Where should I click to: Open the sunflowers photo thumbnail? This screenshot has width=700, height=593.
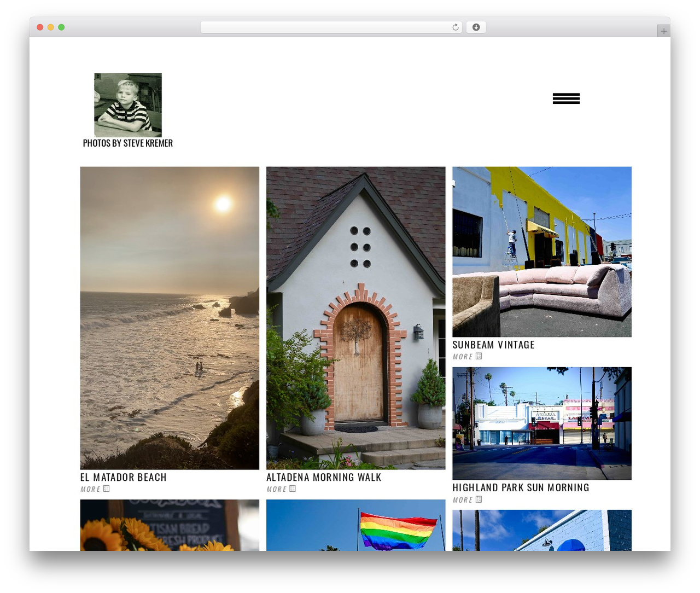170,525
